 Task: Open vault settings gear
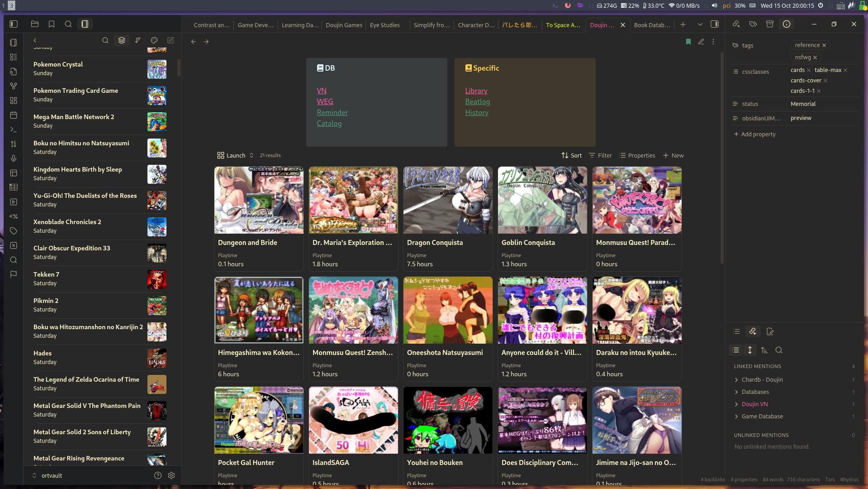click(171, 475)
